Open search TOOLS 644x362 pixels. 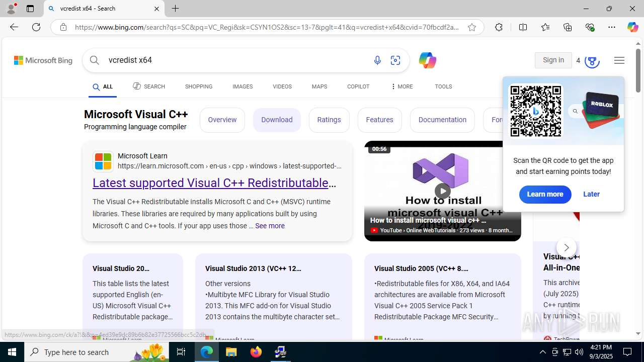click(443, 86)
